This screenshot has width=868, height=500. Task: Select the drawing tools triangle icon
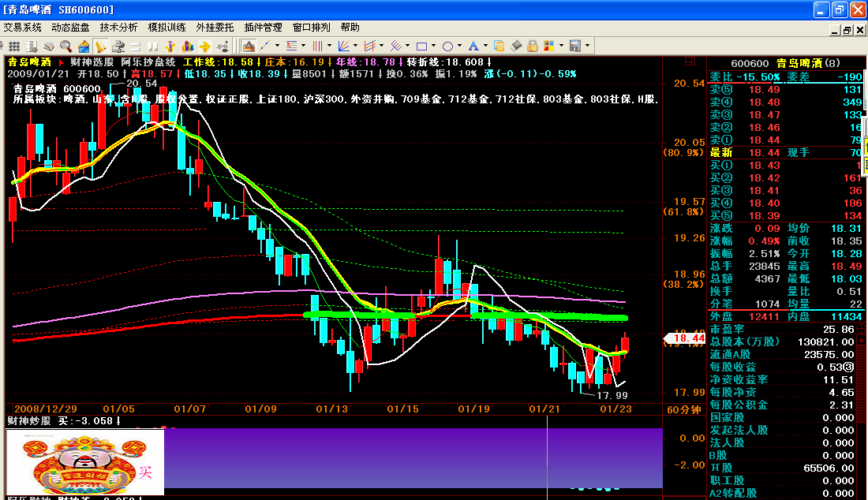249,46
